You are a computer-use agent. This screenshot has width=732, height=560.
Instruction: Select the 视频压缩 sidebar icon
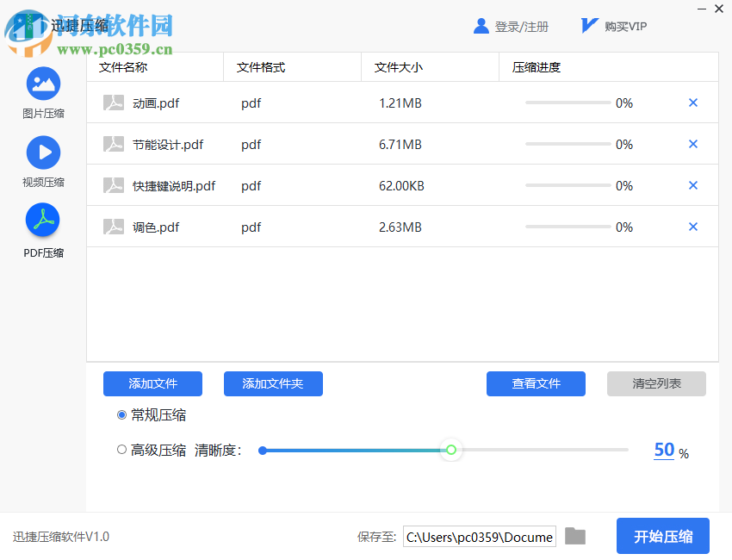coord(43,152)
